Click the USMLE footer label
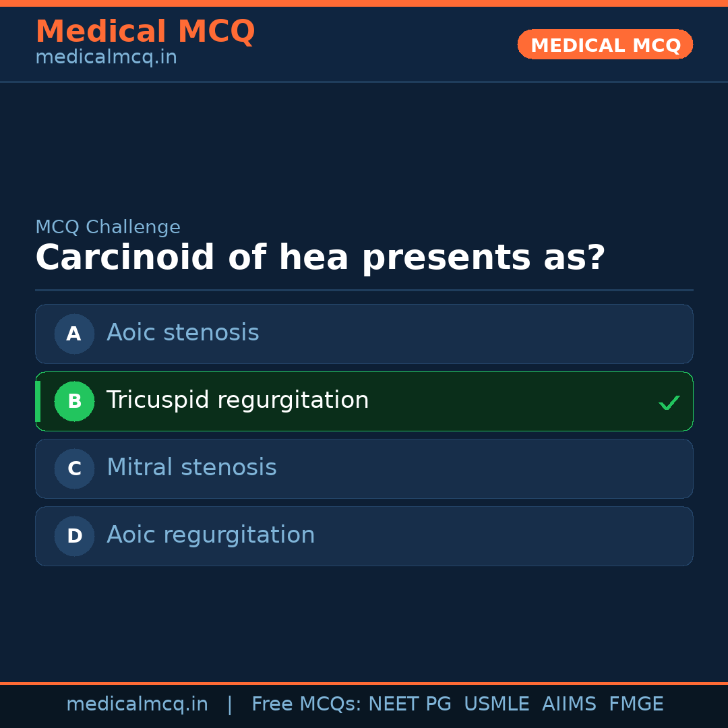 (497, 703)
